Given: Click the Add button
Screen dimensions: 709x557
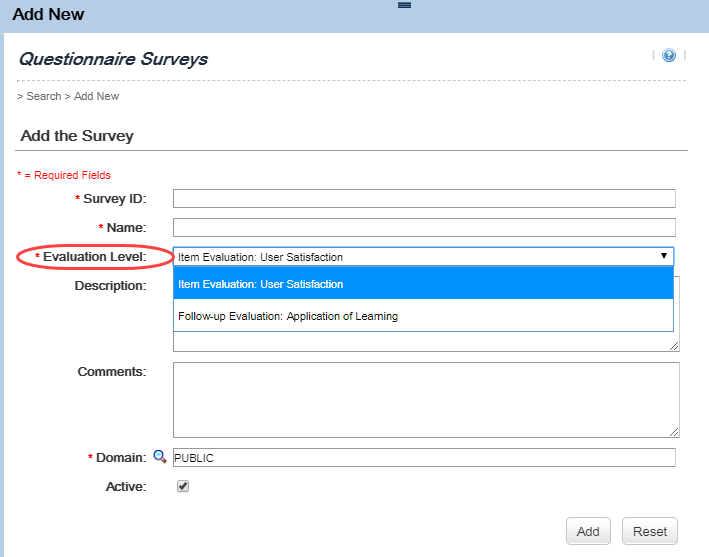Looking at the screenshot, I should [588, 531].
